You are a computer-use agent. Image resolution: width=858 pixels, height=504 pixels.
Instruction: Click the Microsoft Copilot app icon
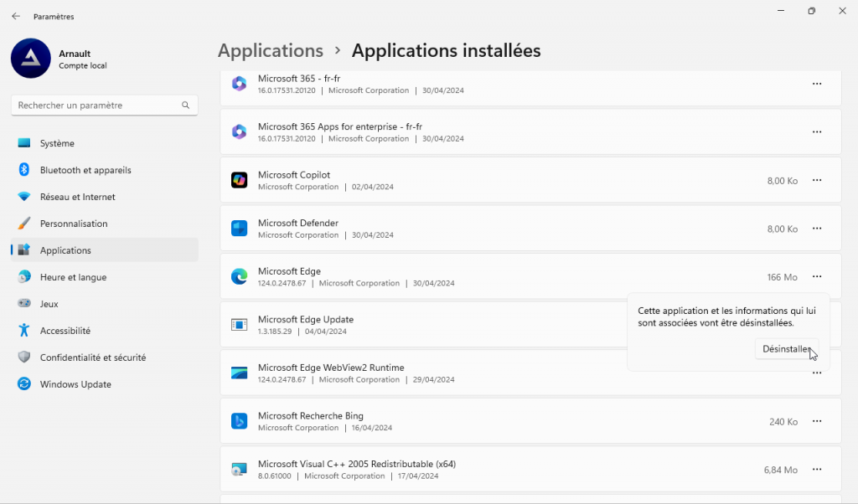[239, 180]
